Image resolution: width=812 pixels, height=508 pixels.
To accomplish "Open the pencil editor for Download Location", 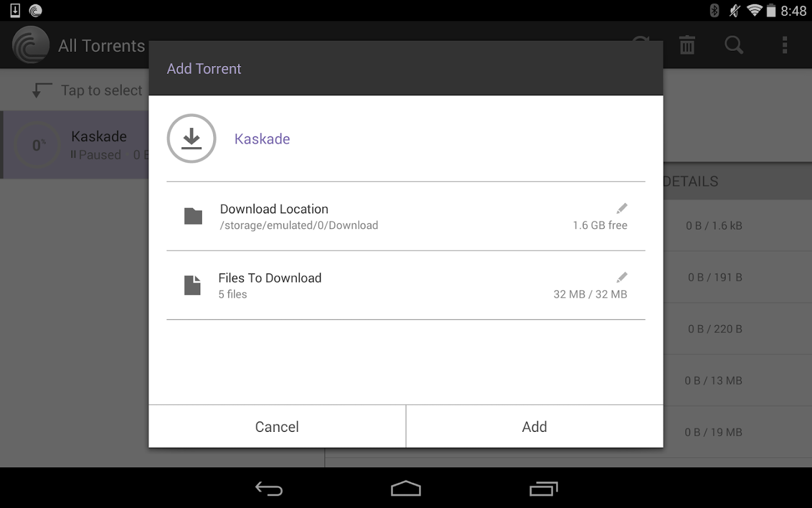I will click(621, 208).
